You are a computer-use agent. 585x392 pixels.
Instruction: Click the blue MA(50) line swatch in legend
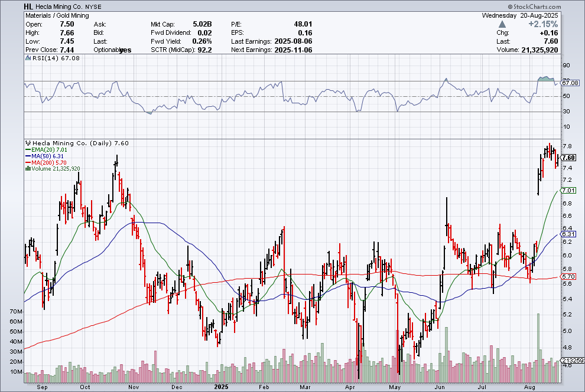(28, 156)
